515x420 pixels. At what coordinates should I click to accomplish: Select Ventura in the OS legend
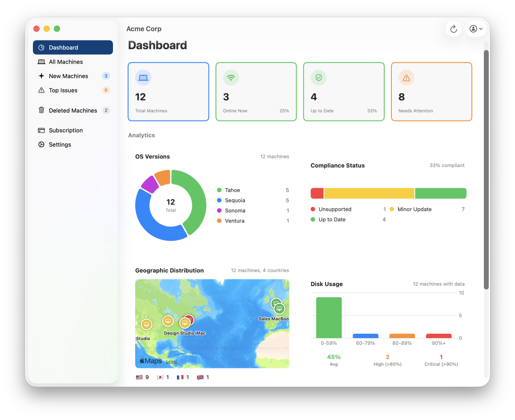point(253,221)
